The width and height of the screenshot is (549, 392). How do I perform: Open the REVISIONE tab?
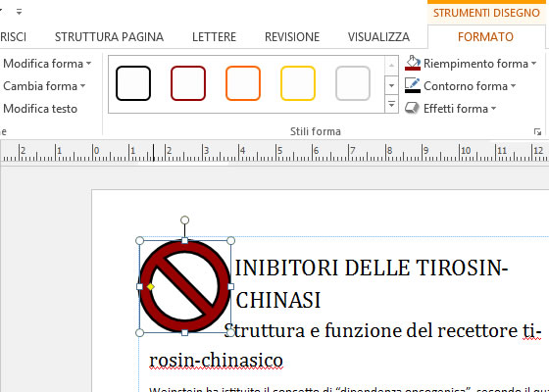292,37
